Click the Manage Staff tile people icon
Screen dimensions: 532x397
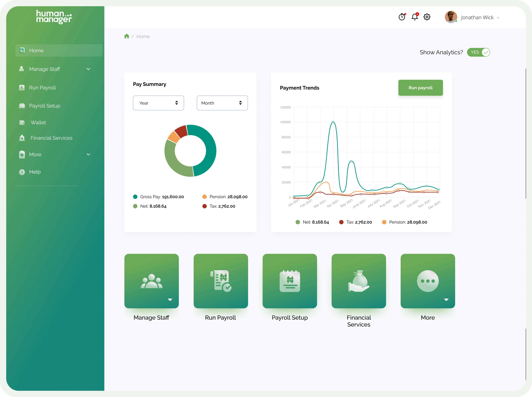point(152,281)
